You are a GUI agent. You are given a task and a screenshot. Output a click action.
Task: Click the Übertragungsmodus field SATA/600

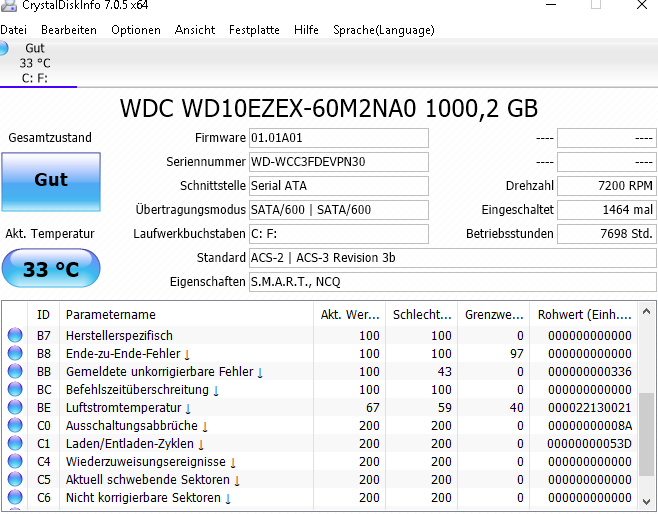tap(339, 210)
